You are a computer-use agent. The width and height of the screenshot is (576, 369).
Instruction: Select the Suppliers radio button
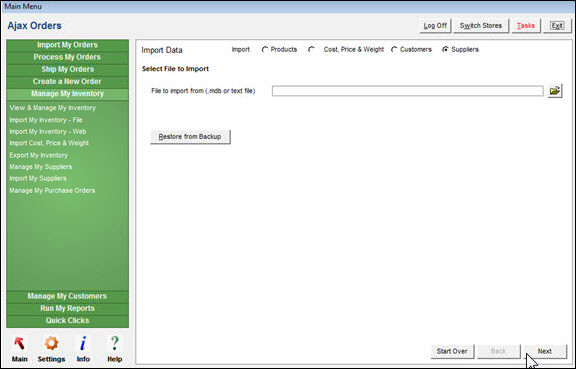pyautogui.click(x=445, y=50)
